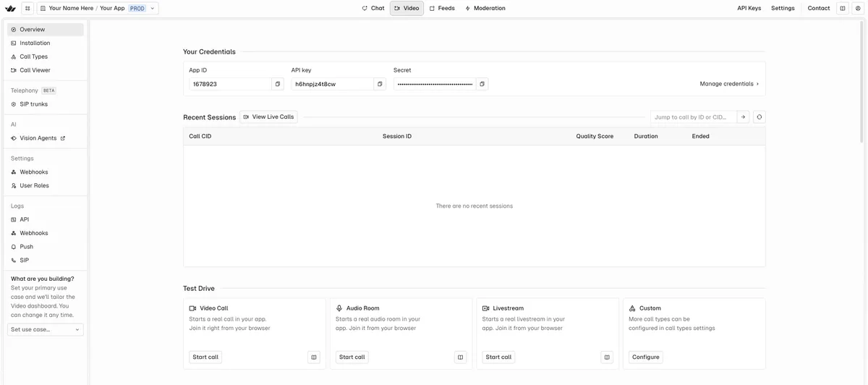Switch to the Video product tab
This screenshot has width=868, height=385.
(407, 8)
